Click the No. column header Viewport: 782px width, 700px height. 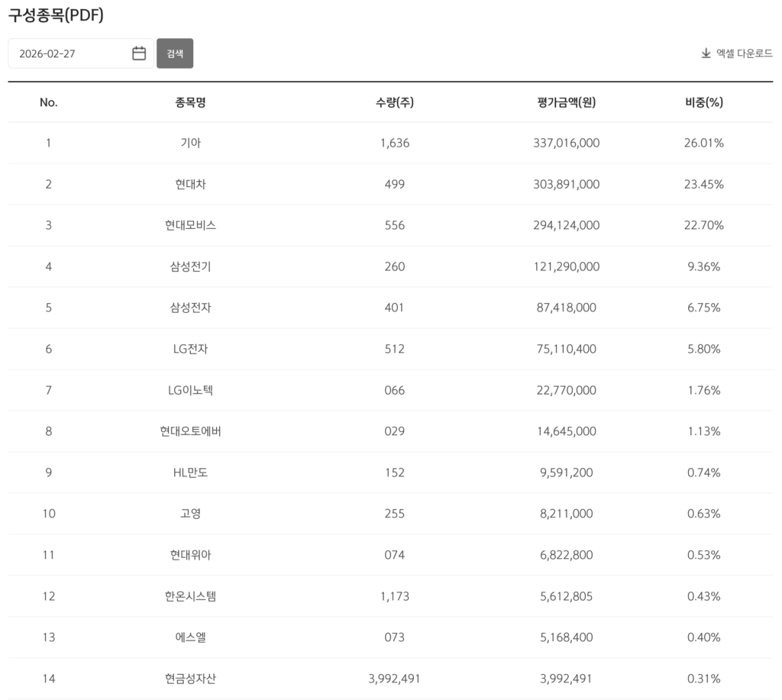pos(48,102)
